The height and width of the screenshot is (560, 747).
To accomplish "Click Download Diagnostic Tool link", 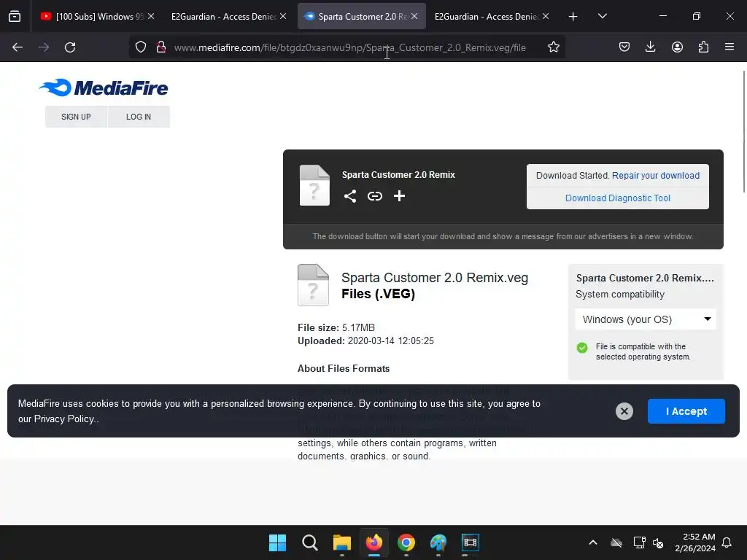I will point(617,198).
